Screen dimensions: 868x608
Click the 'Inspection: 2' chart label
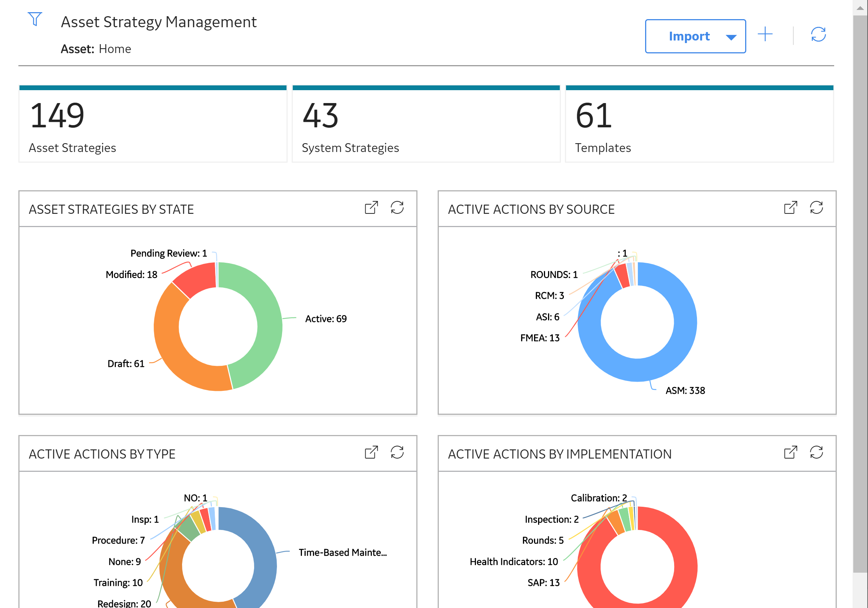click(x=552, y=519)
